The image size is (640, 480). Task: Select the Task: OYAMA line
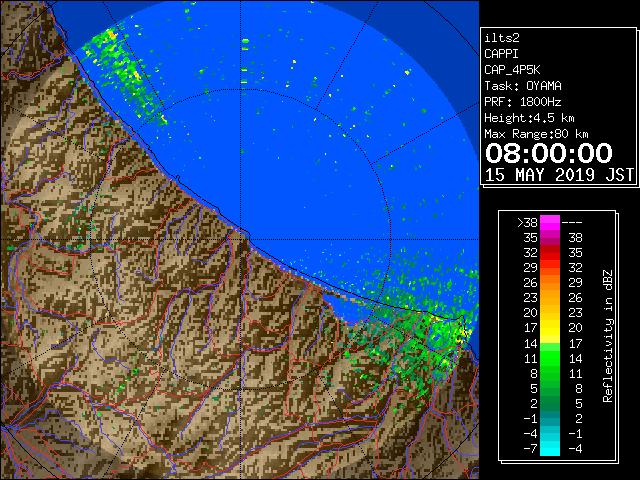pos(523,86)
